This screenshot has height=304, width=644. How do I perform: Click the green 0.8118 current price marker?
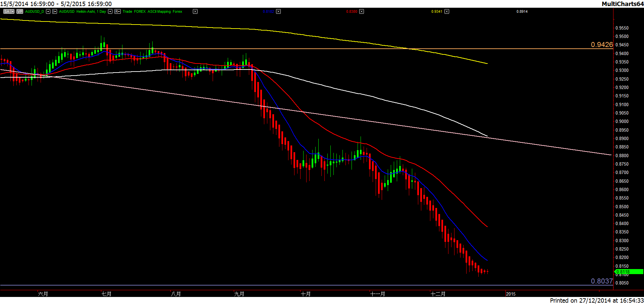629,272
